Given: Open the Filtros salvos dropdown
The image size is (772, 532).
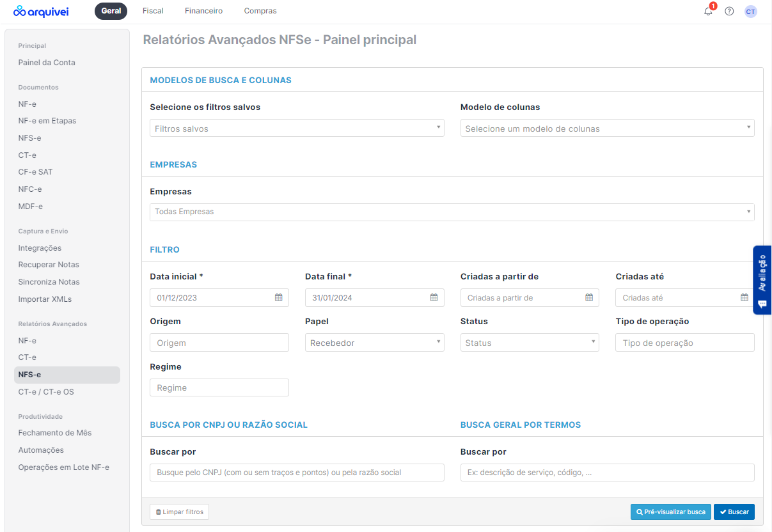Looking at the screenshot, I should (x=297, y=128).
